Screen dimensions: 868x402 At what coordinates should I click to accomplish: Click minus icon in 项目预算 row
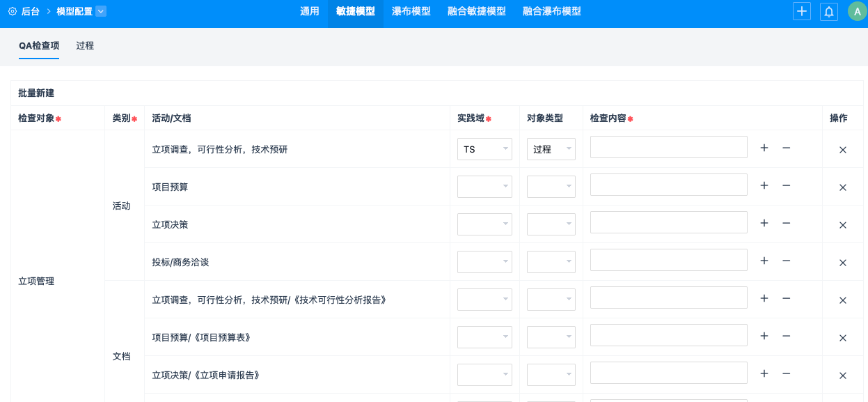tap(786, 185)
